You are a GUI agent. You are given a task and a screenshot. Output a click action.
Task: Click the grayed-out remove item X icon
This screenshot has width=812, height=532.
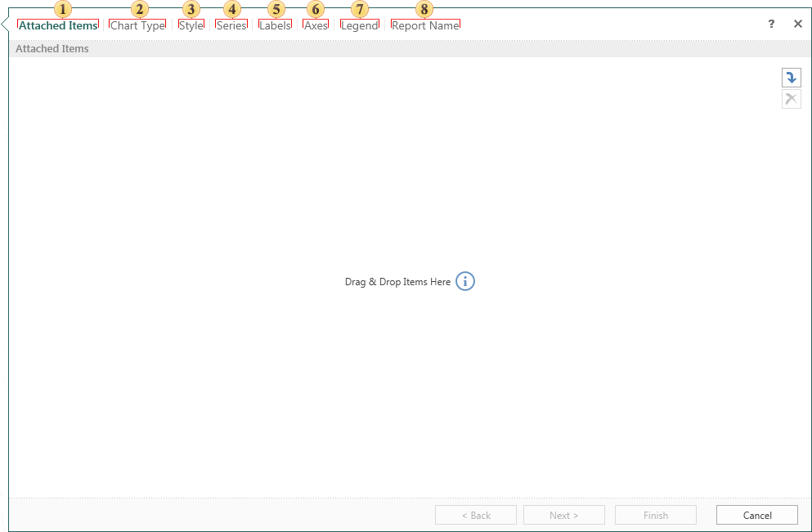pos(791,99)
